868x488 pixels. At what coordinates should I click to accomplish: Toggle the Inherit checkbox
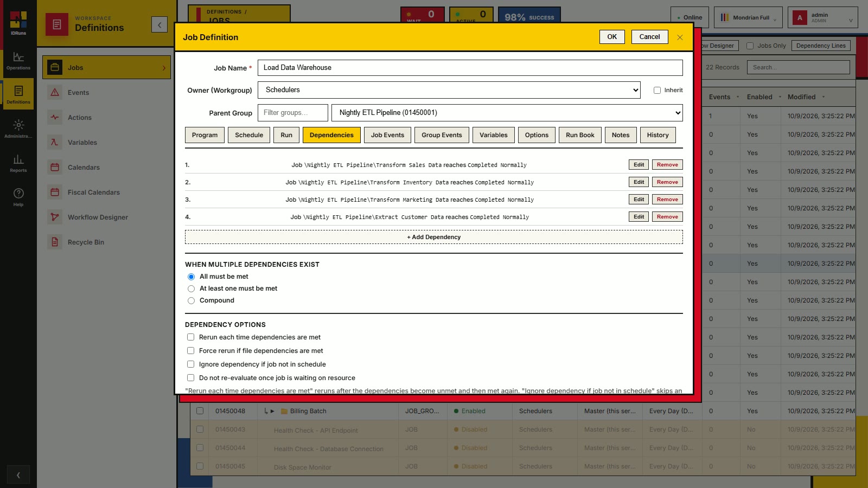(657, 91)
